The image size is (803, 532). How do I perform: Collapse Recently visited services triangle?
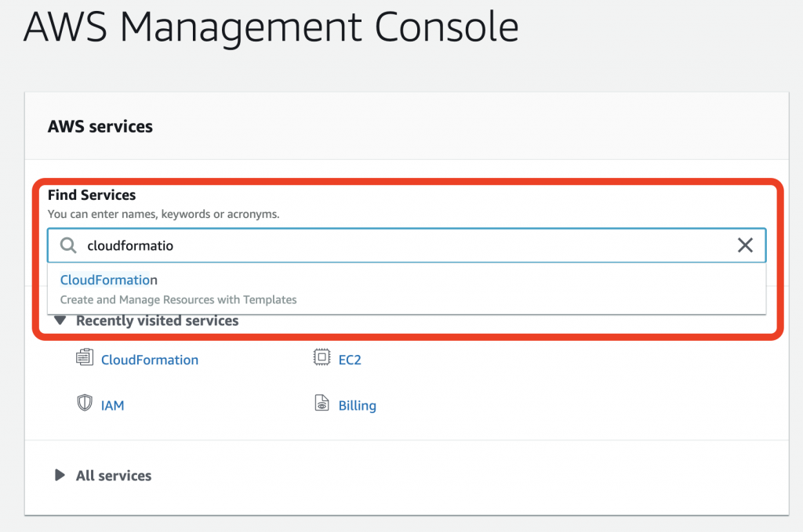(60, 320)
